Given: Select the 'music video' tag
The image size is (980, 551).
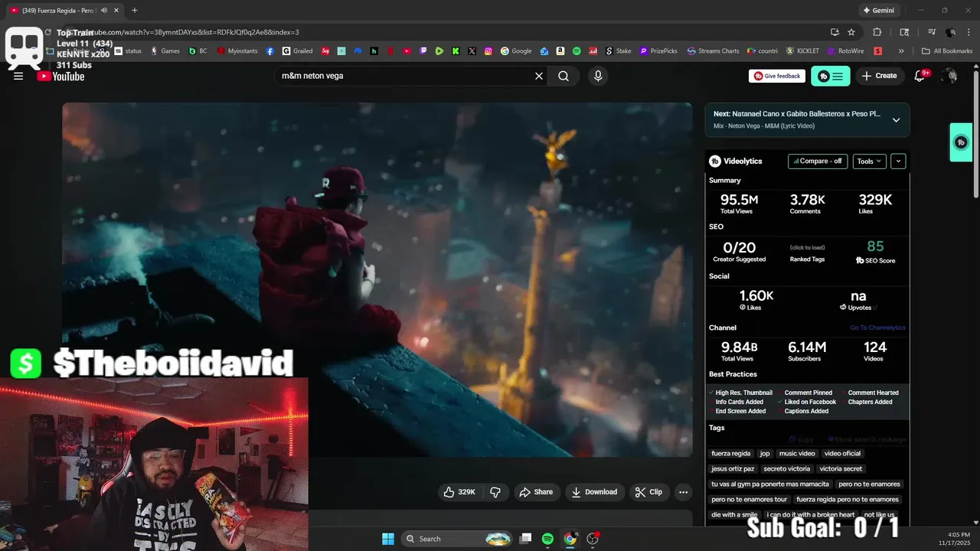Looking at the screenshot, I should [797, 453].
